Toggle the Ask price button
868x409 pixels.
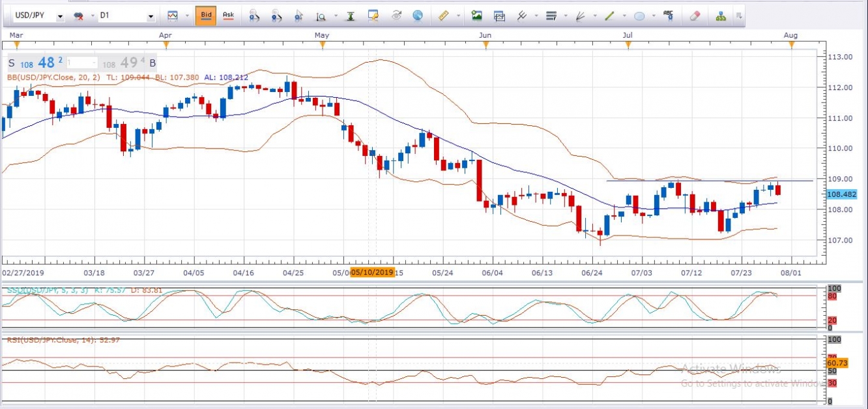point(228,14)
